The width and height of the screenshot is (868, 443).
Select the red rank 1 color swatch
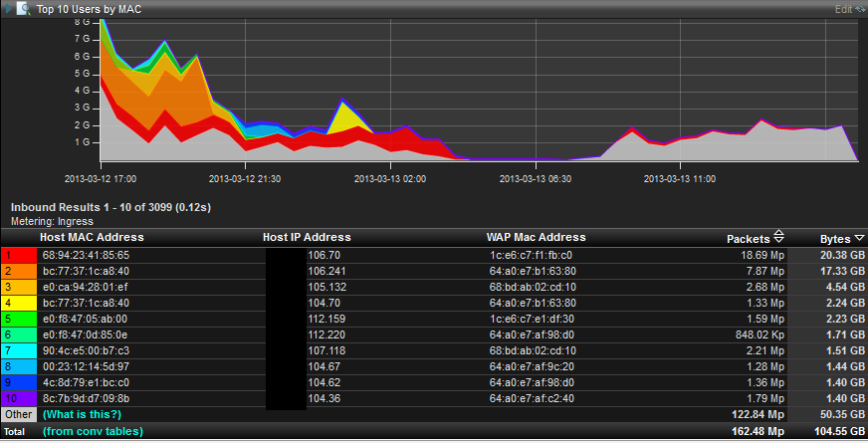click(18, 255)
